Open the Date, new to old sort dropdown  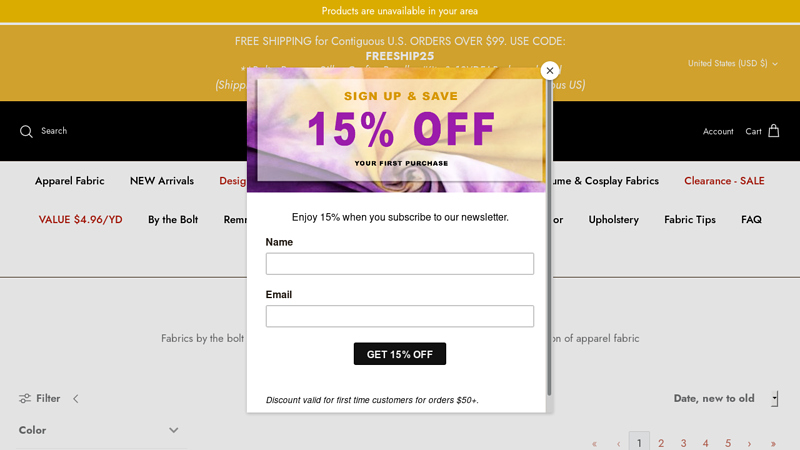tap(725, 398)
